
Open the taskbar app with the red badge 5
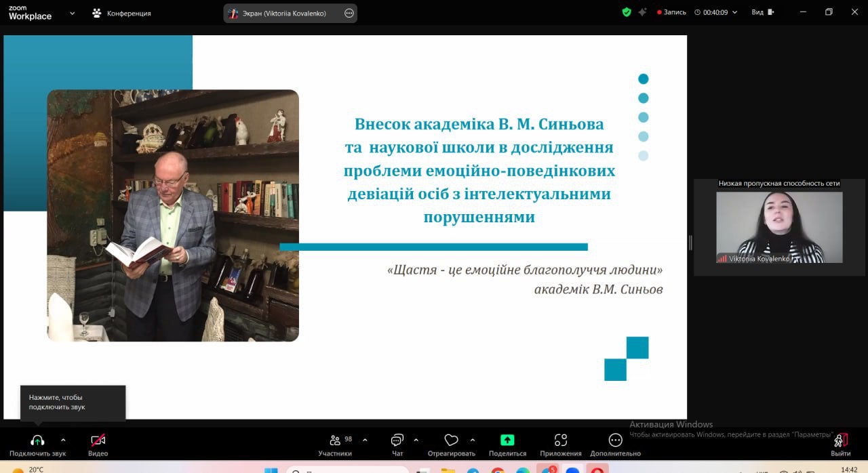[547, 469]
